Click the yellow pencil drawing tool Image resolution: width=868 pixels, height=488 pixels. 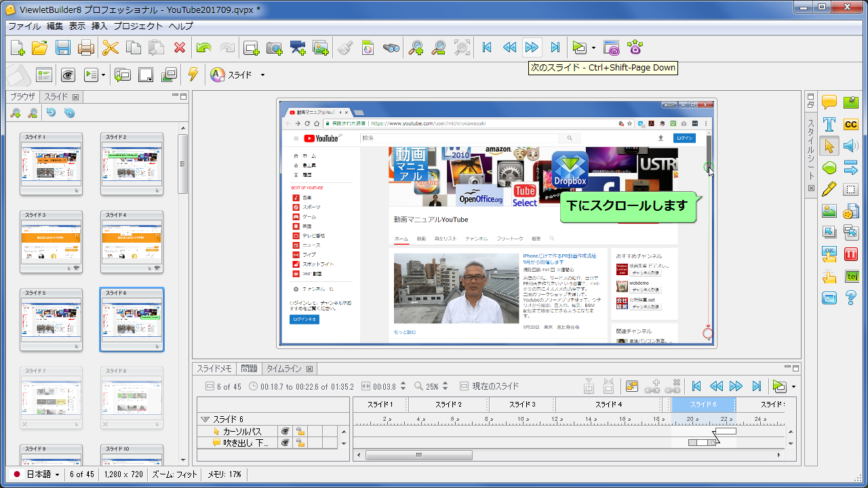tap(829, 189)
